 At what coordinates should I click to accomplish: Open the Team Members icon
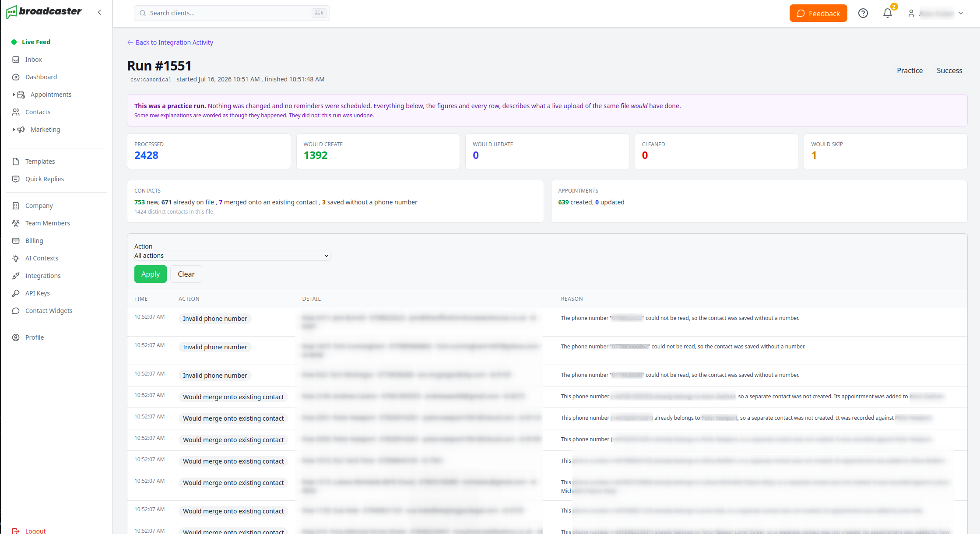tap(16, 223)
